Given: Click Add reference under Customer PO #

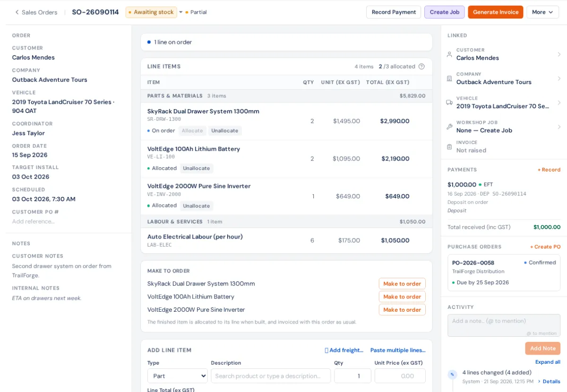Looking at the screenshot, I should point(33,222).
